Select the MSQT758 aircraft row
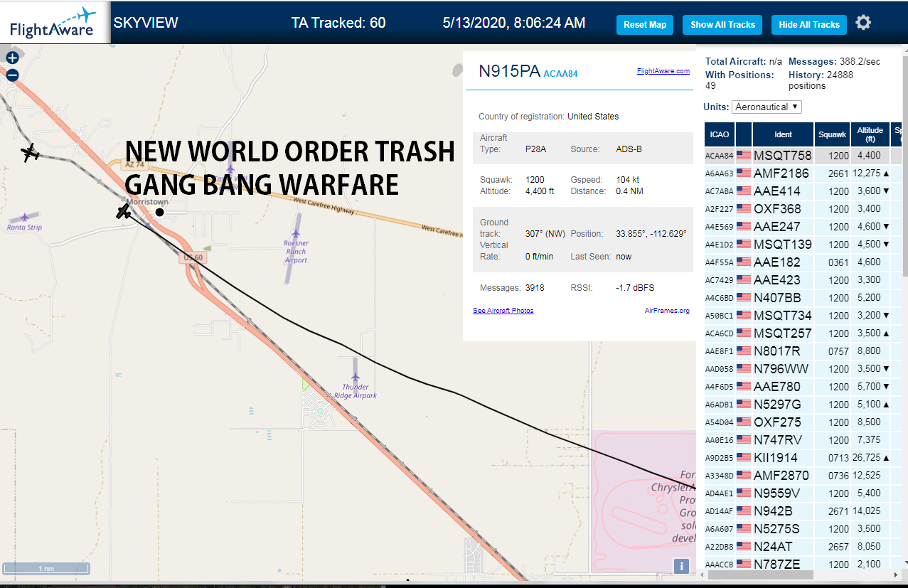 [x=803, y=156]
